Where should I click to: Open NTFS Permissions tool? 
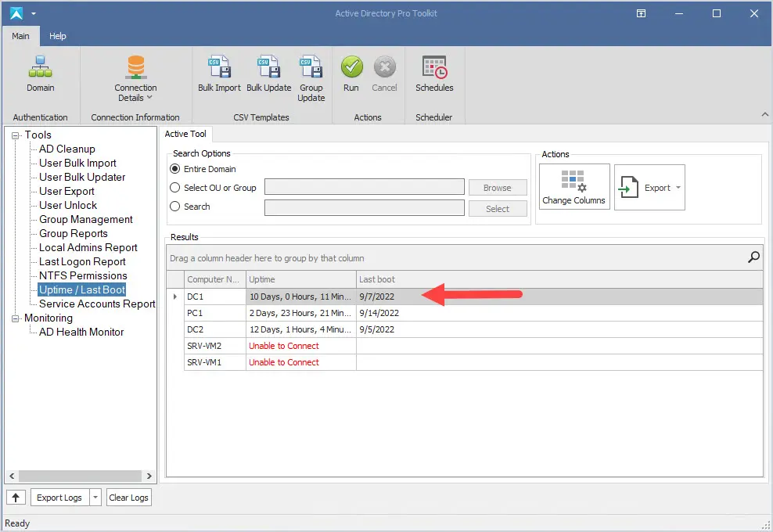coord(83,275)
